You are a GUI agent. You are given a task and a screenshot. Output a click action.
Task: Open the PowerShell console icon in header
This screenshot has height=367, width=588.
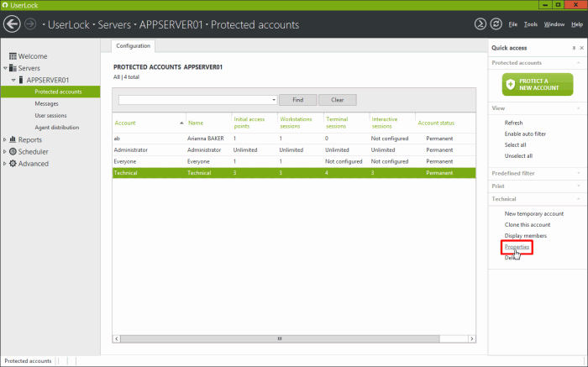(480, 24)
